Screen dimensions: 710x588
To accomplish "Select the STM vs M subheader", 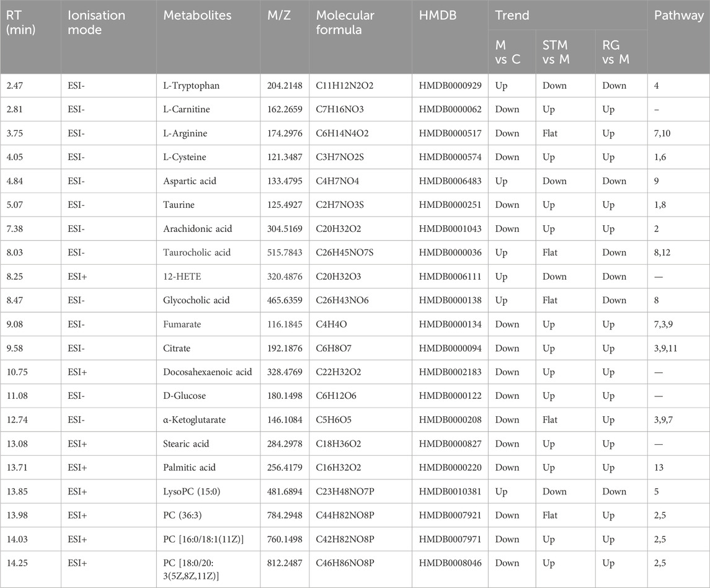I will click(554, 51).
